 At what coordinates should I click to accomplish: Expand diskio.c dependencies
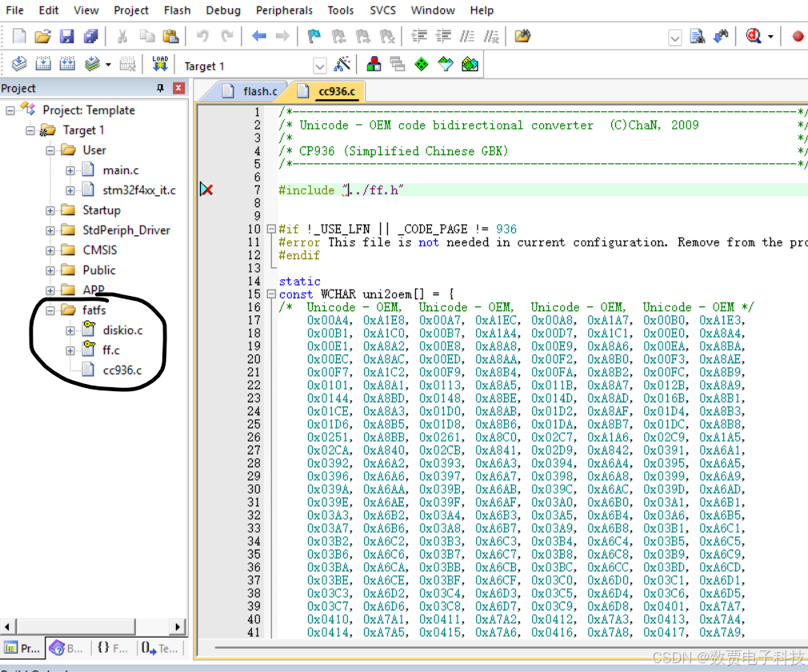[70, 330]
